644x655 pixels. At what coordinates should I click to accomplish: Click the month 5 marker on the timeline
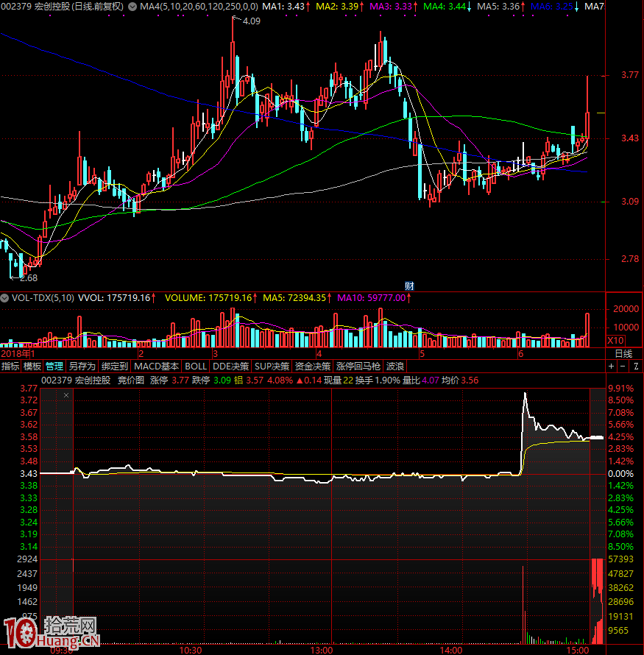point(422,354)
